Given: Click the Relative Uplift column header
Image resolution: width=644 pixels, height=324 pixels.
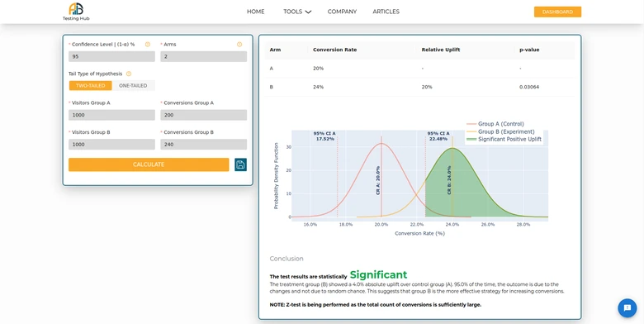Looking at the screenshot, I should pos(441,50).
